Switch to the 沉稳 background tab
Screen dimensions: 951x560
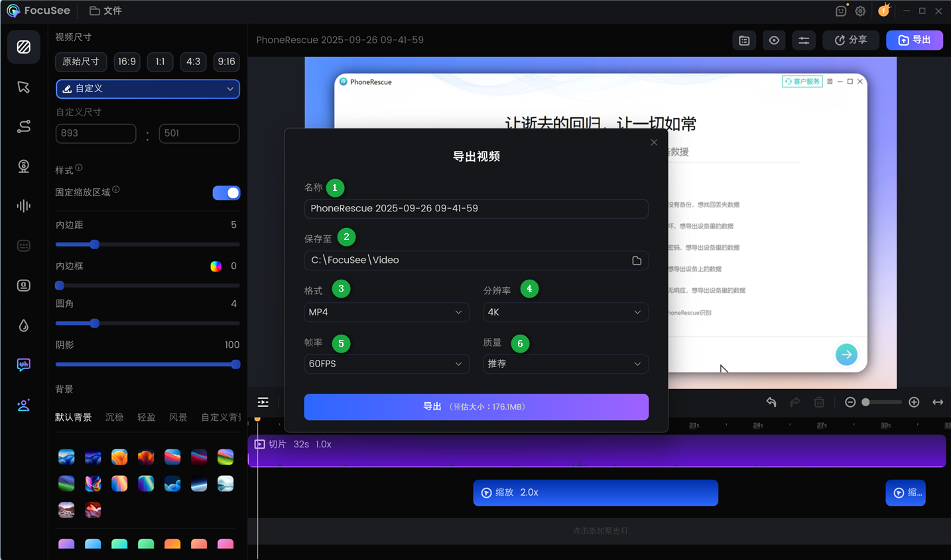pyautogui.click(x=115, y=417)
